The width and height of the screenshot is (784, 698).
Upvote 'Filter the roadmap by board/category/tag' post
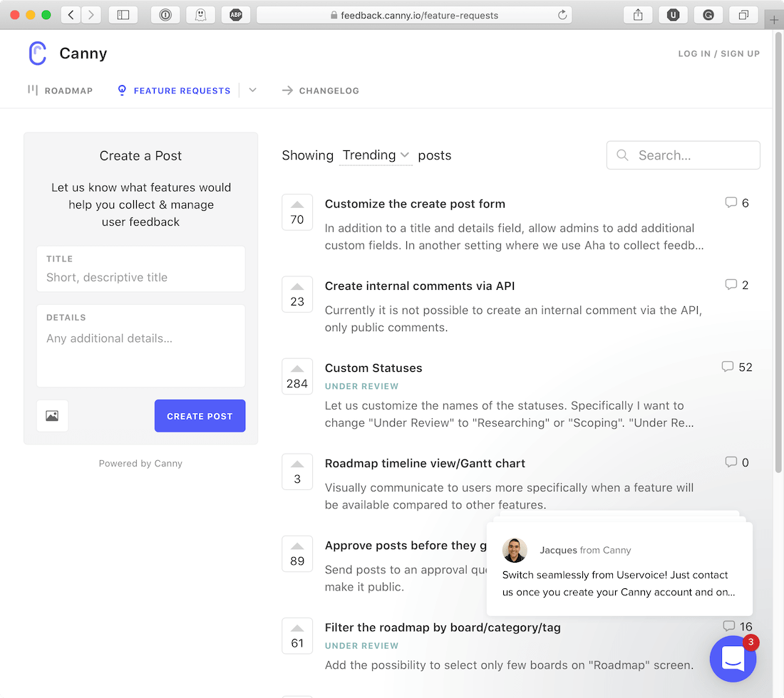tap(297, 635)
